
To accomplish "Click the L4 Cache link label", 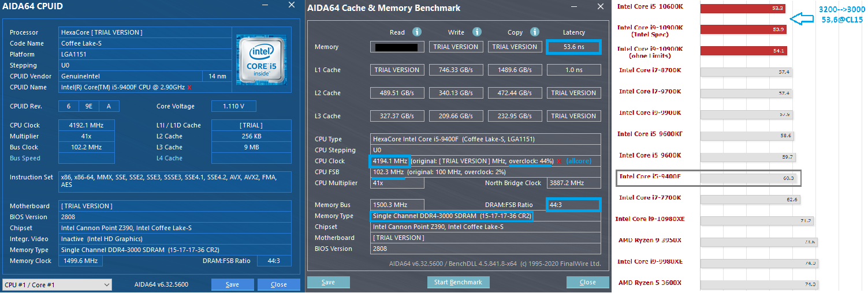I will [x=169, y=158].
